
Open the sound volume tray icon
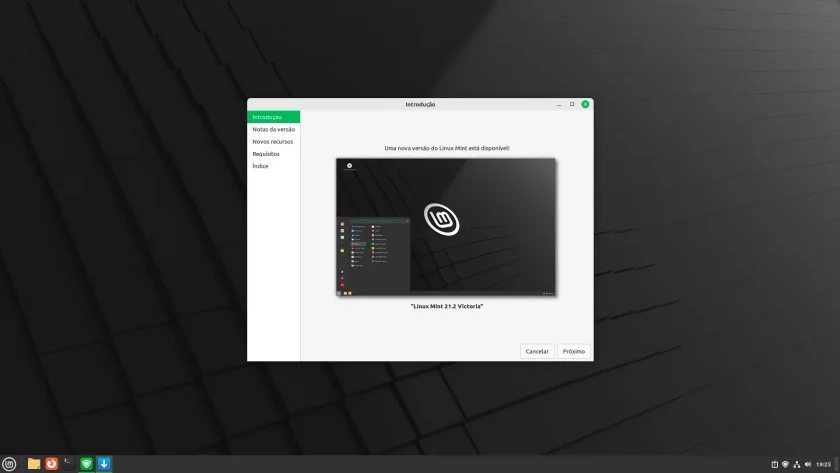(x=808, y=464)
